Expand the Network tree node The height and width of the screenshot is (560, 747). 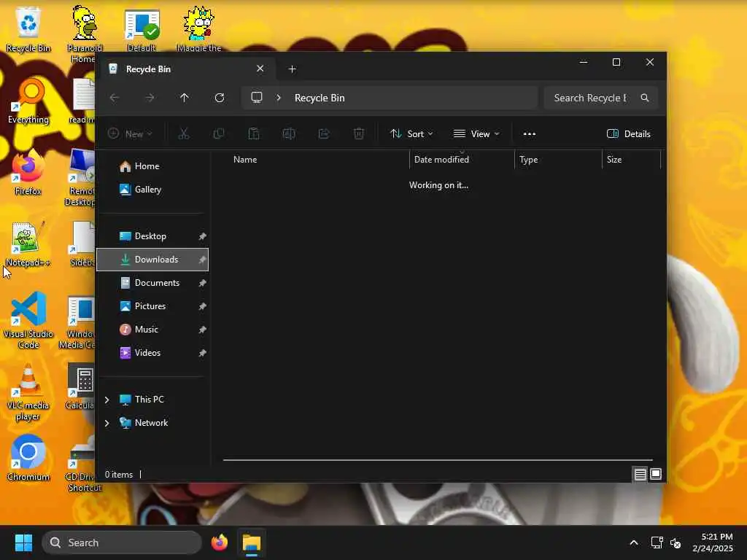pyautogui.click(x=107, y=423)
